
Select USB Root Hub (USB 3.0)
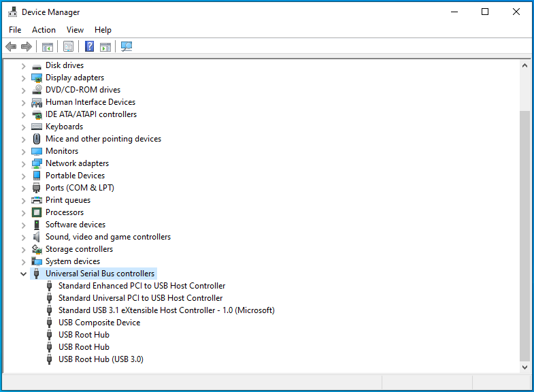pyautogui.click(x=100, y=359)
